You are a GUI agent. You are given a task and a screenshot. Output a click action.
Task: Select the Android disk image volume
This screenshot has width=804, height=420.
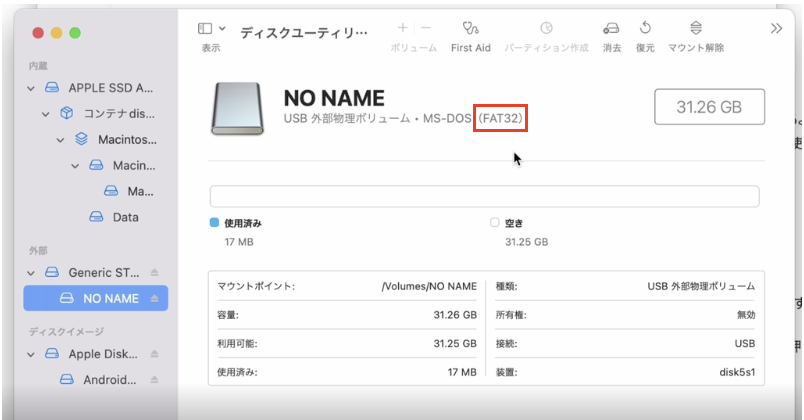coord(110,379)
